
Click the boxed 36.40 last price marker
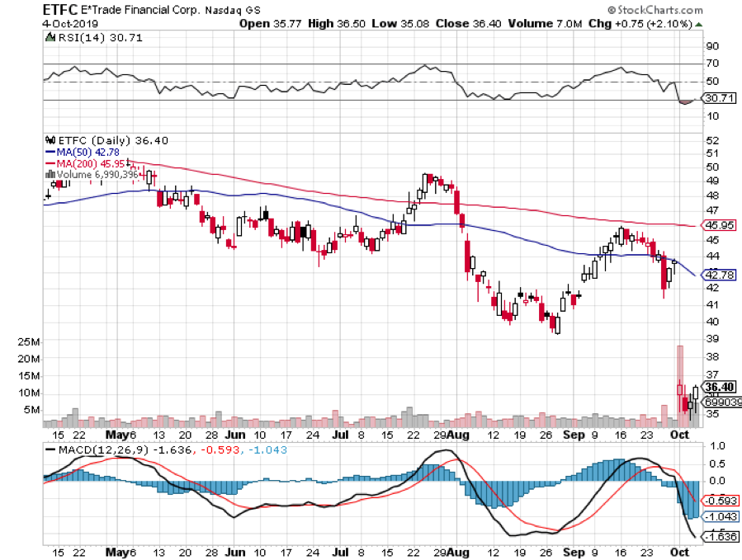(x=719, y=387)
